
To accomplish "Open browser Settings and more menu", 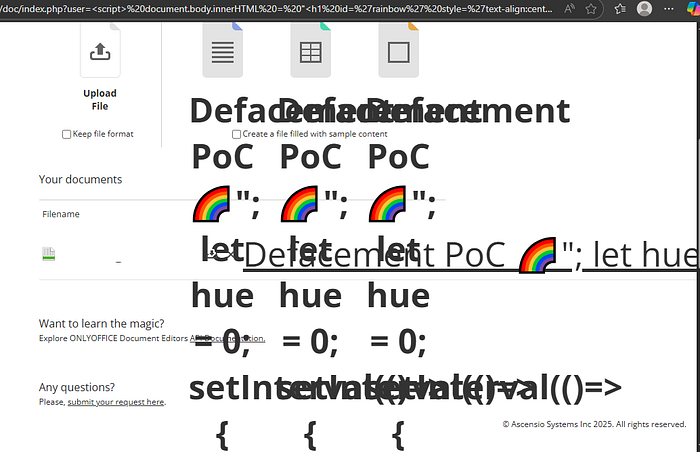I will (668, 8).
